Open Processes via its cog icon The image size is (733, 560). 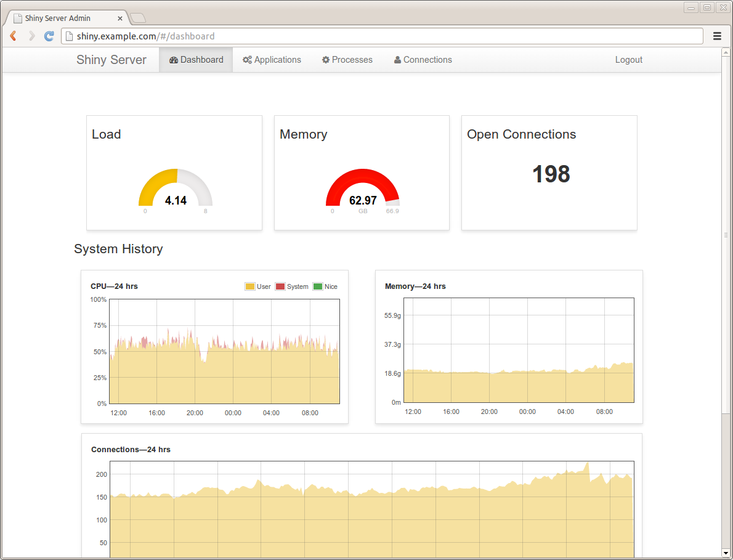pos(325,59)
